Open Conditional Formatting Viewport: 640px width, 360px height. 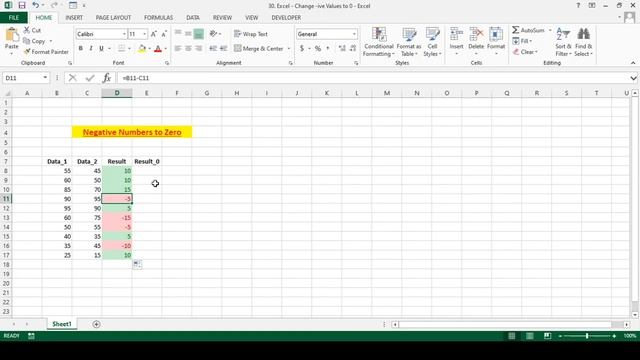coord(379,42)
